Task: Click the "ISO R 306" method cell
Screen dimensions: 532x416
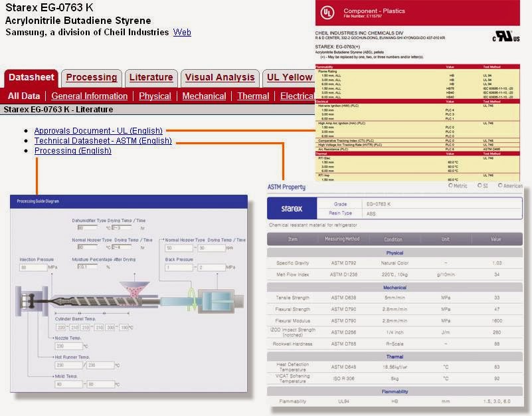Action: click(343, 378)
